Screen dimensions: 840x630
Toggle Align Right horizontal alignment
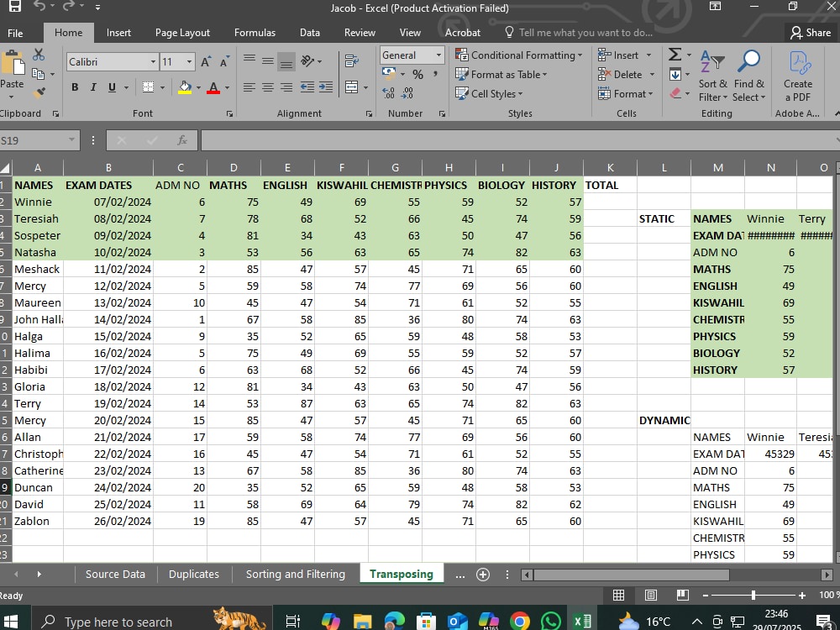(x=286, y=87)
